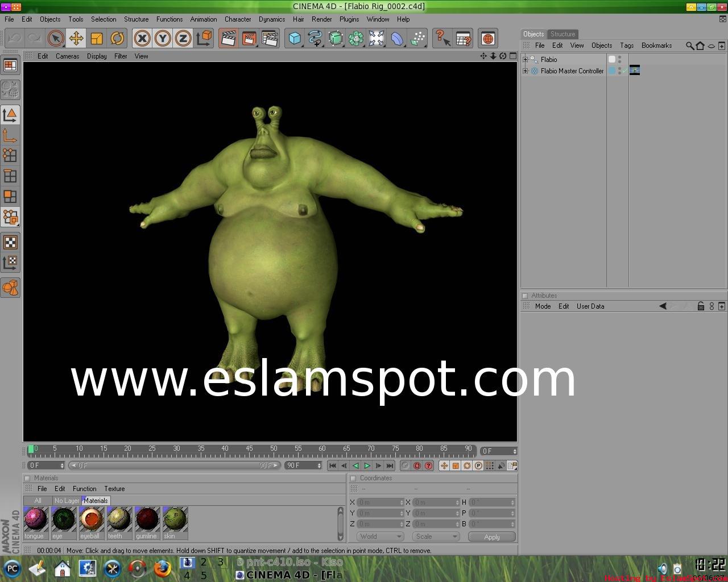Activate the Scale tool
This screenshot has width=728, height=582.
pyautogui.click(x=97, y=39)
